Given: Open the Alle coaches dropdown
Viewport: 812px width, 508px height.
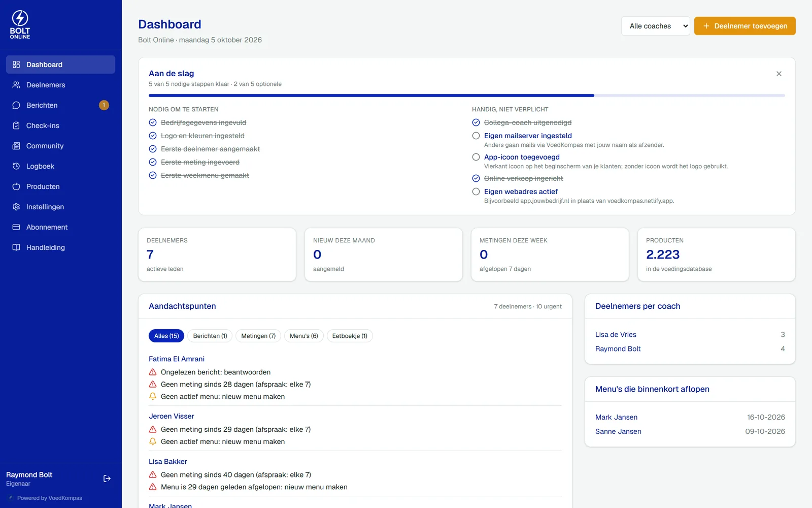Looking at the screenshot, I should coord(656,26).
